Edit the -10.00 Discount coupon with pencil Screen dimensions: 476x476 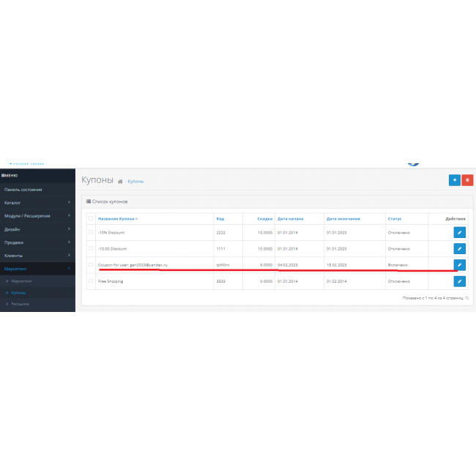[x=459, y=249]
